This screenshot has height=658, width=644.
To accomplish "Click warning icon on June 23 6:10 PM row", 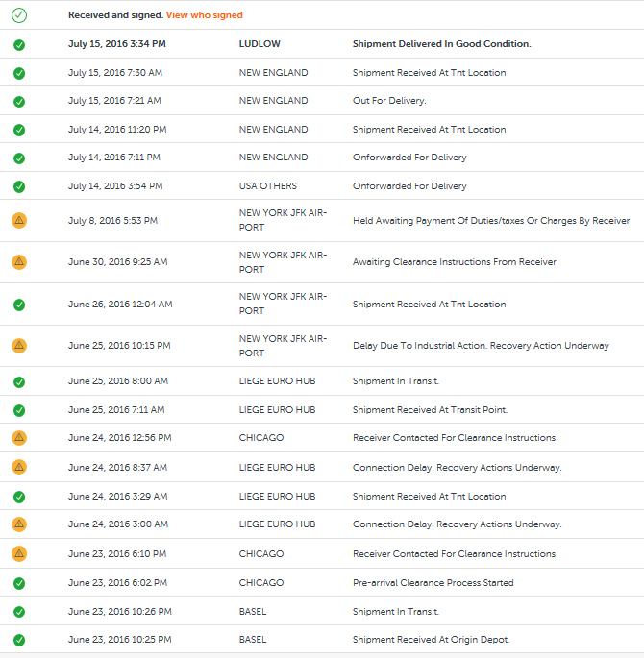I will [19, 554].
